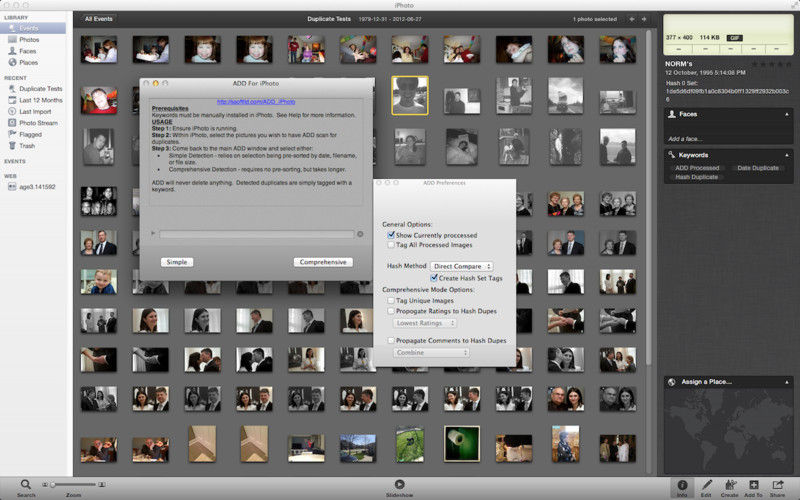Click the Keywords key icon in Info panel
This screenshot has height=500, width=800.
(x=672, y=155)
